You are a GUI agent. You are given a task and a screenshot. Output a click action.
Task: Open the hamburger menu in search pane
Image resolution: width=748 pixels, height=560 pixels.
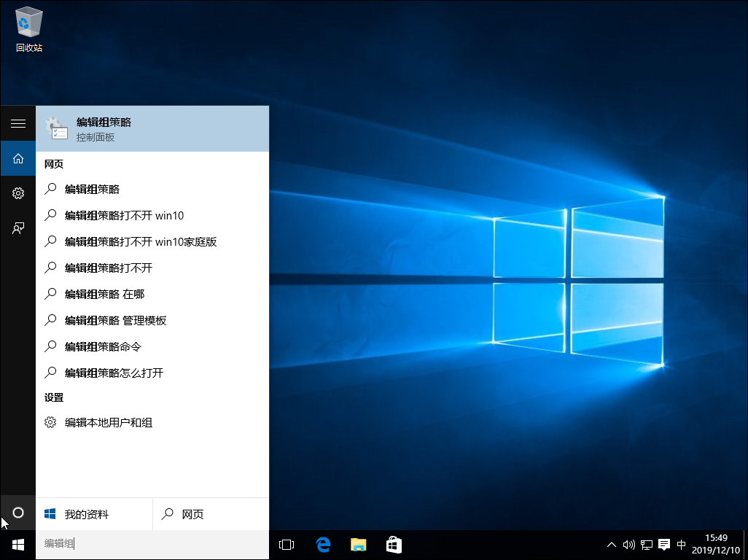point(17,123)
